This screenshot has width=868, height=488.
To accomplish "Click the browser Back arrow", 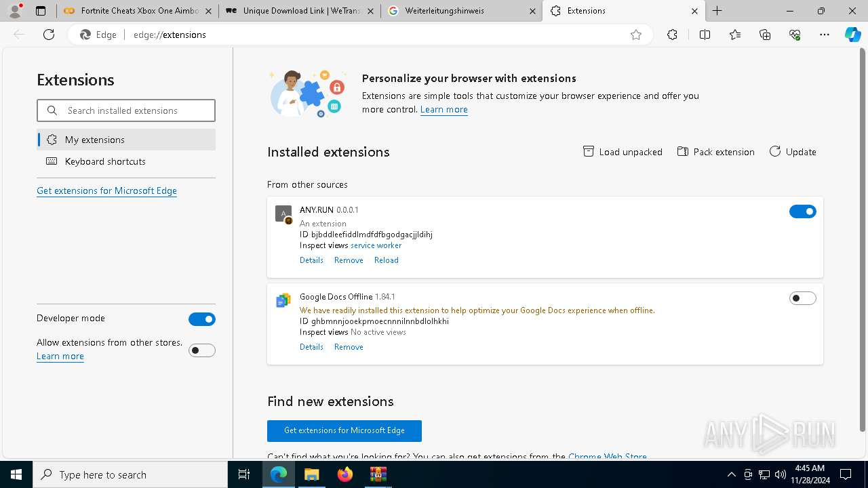I will [x=19, y=35].
